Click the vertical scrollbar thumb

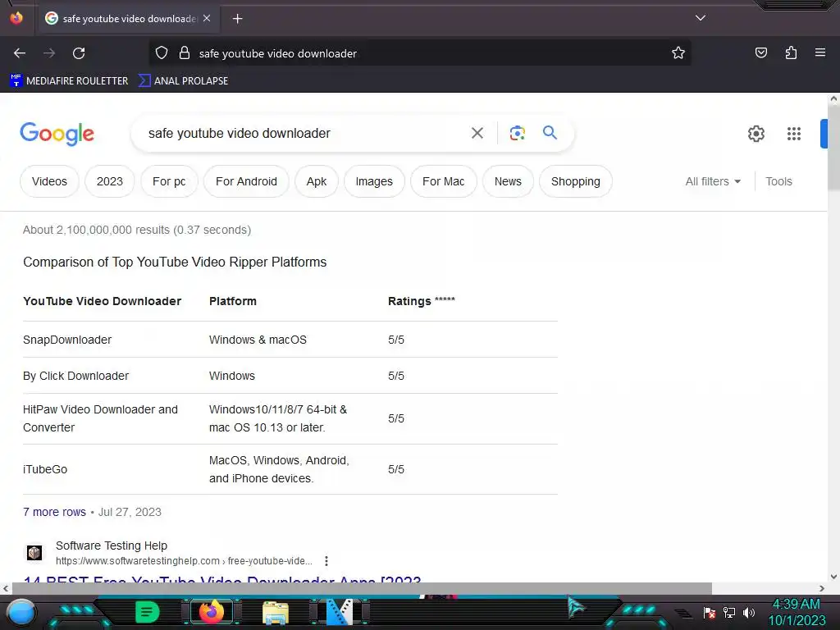pyautogui.click(x=833, y=148)
